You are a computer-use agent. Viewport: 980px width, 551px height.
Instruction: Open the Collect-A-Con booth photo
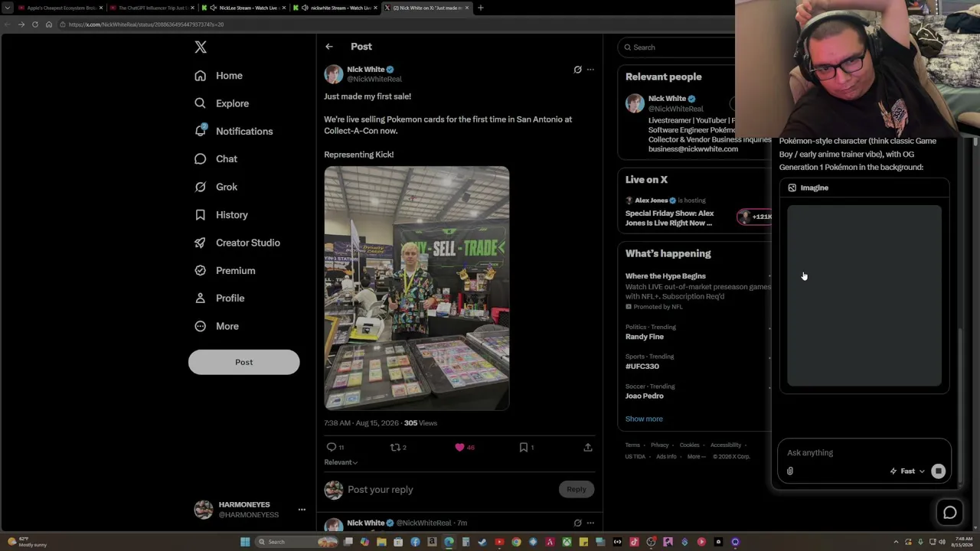416,289
